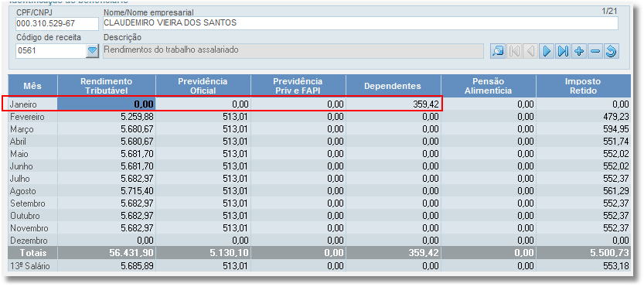Image resolution: width=644 pixels, height=287 pixels.
Task: Select Agosto Imposto Retido cell 561,29
Action: [583, 191]
